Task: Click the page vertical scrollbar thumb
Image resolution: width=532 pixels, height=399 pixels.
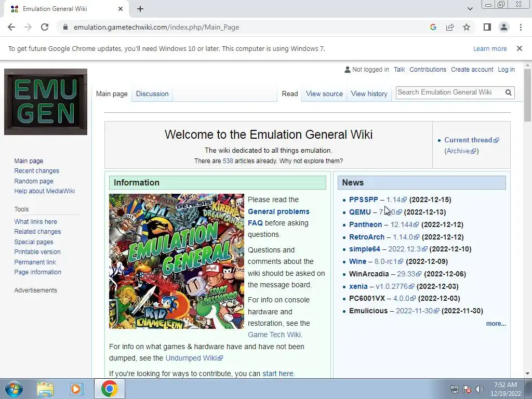Action: pos(527,95)
